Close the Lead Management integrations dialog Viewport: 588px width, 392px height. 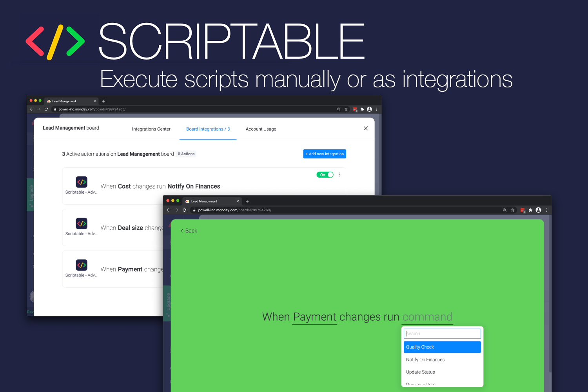366,129
